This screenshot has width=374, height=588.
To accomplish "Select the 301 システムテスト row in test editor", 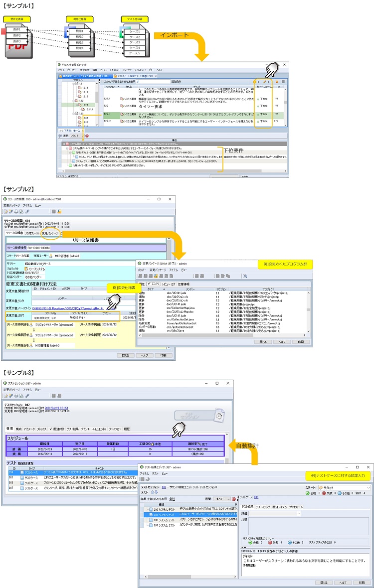I will point(162,514).
